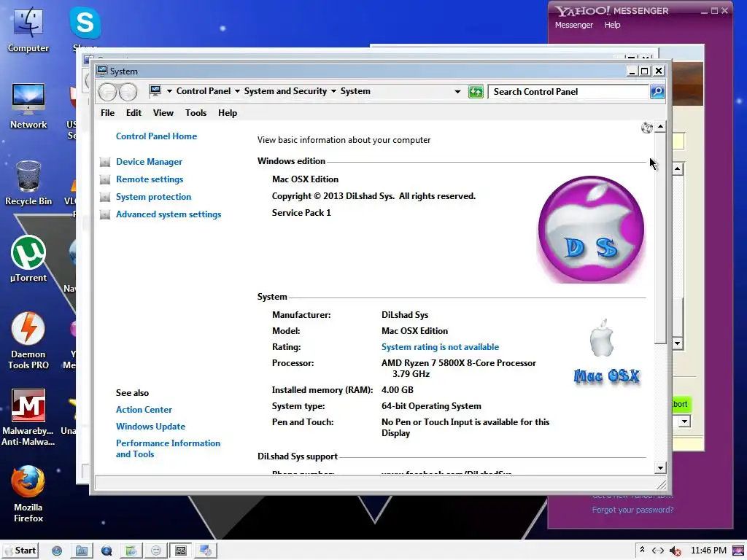The width and height of the screenshot is (747, 560).
Task: Show hidden system tray icons
Action: point(642,550)
